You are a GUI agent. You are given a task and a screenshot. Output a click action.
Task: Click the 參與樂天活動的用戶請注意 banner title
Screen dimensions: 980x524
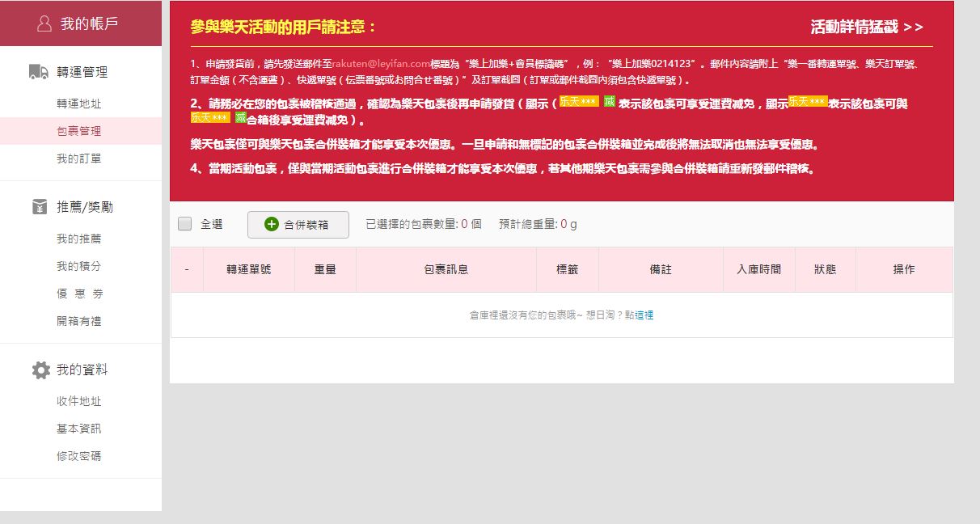point(284,27)
